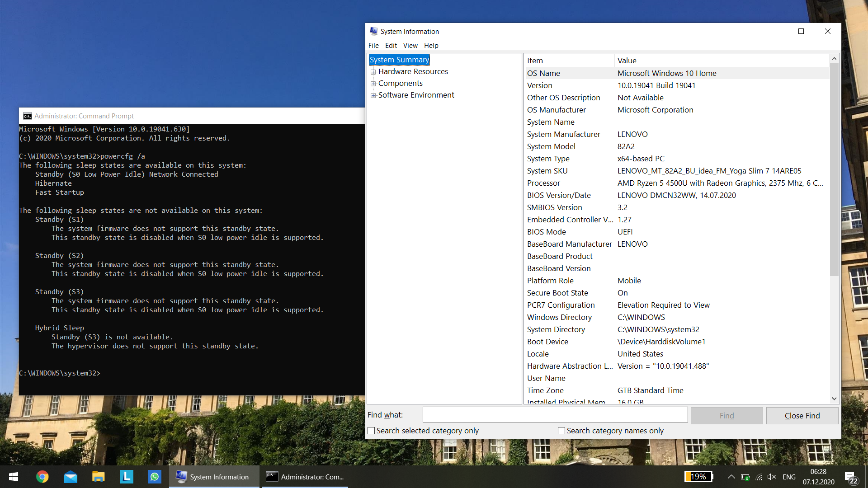The width and height of the screenshot is (868, 488).
Task: Select the BIOS Mode row
Action: point(677,232)
